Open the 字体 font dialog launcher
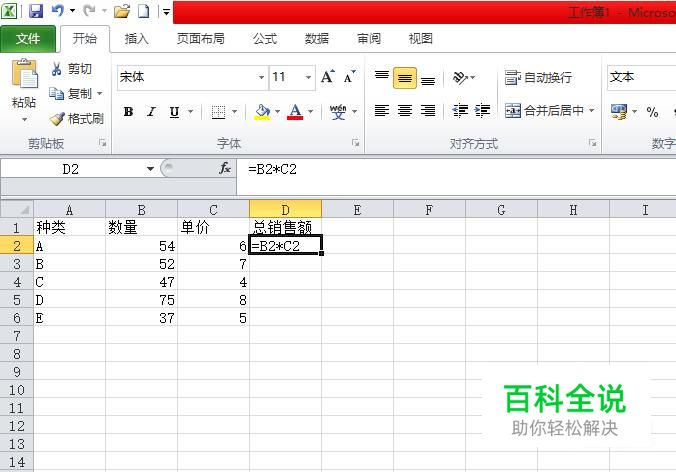The image size is (676, 472). (x=355, y=143)
